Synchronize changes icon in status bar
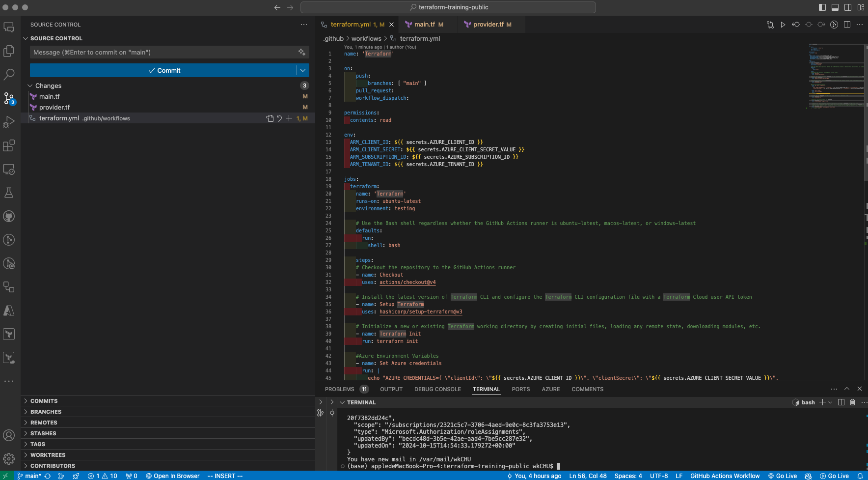This screenshot has width=868, height=480. point(48,476)
